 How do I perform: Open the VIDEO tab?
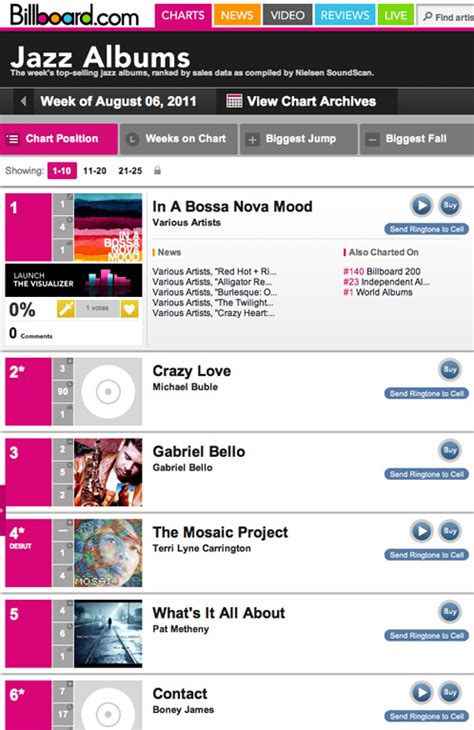coord(287,15)
